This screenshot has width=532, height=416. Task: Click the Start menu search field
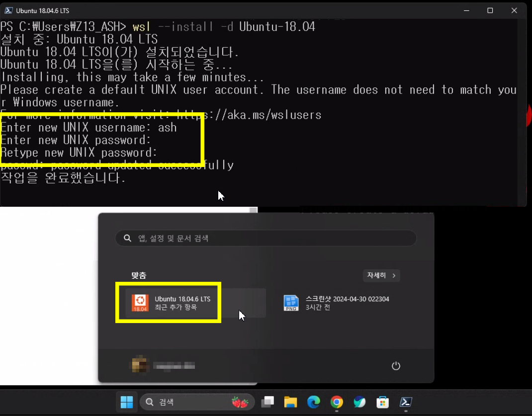[266, 239]
